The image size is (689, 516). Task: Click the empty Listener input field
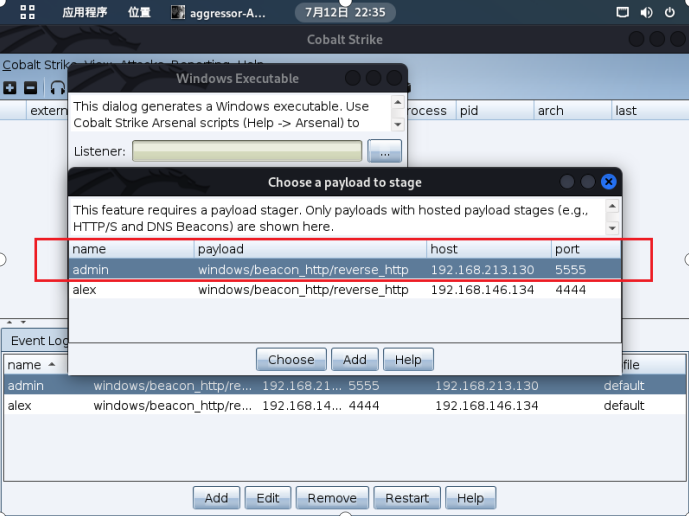pos(247,151)
